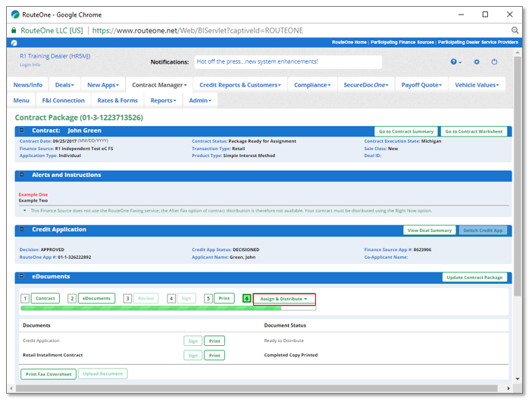This screenshot has width=532, height=402.
Task: Click the green padlock security icon
Action: pyautogui.click(x=14, y=30)
